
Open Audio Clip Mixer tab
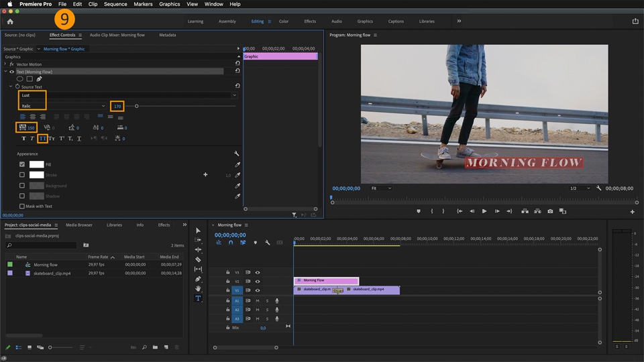[x=117, y=35]
